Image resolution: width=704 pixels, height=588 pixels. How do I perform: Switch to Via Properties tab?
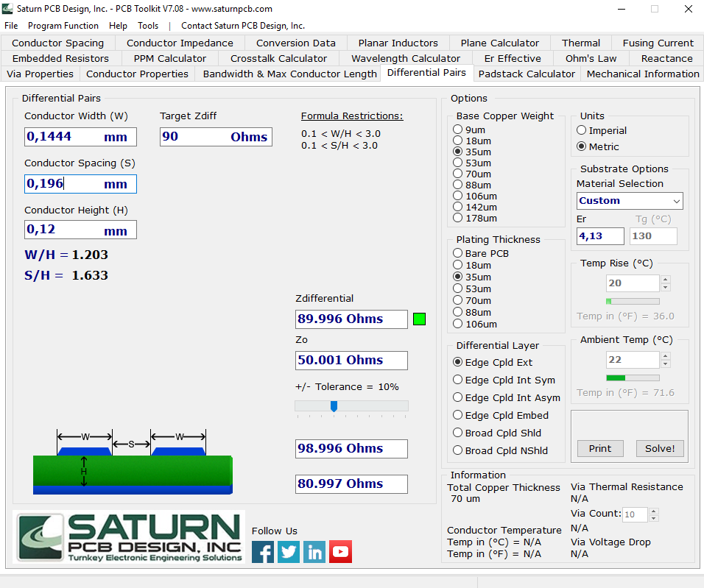40,74
